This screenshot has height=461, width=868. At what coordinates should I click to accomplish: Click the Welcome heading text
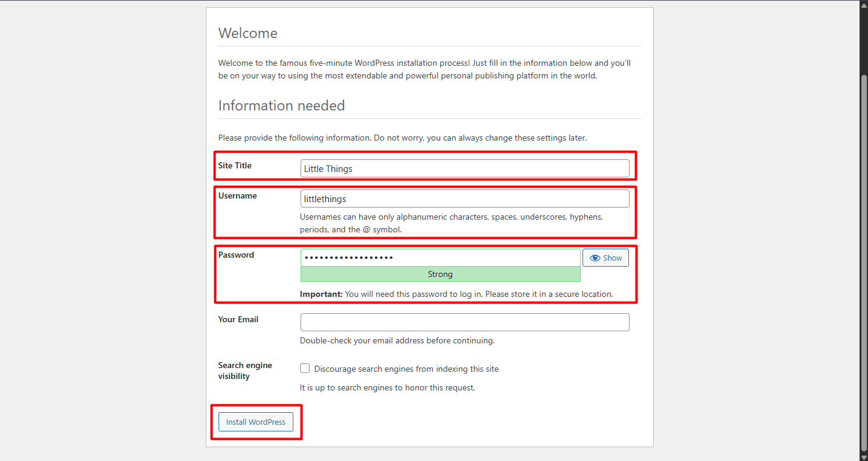[247, 33]
